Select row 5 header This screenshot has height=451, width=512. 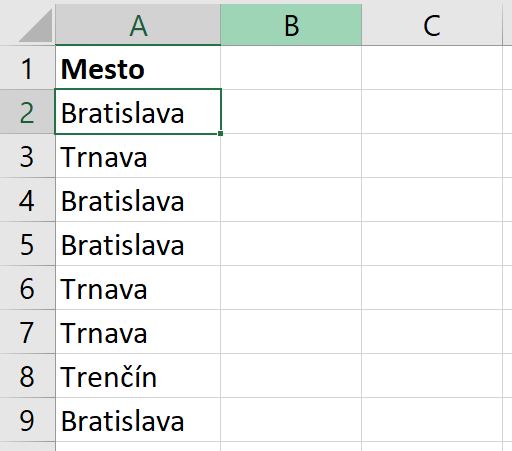click(27, 244)
